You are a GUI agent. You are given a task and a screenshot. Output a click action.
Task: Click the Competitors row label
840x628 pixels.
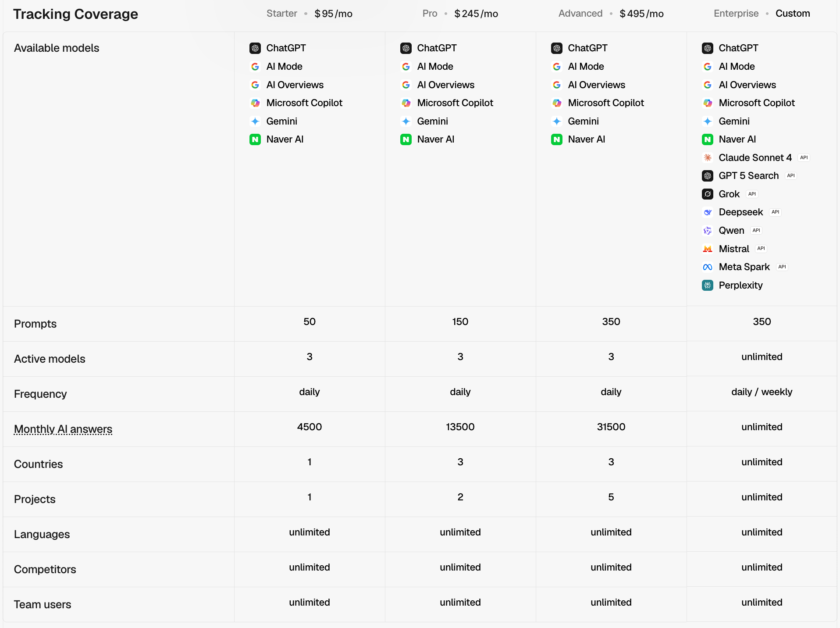(x=45, y=570)
